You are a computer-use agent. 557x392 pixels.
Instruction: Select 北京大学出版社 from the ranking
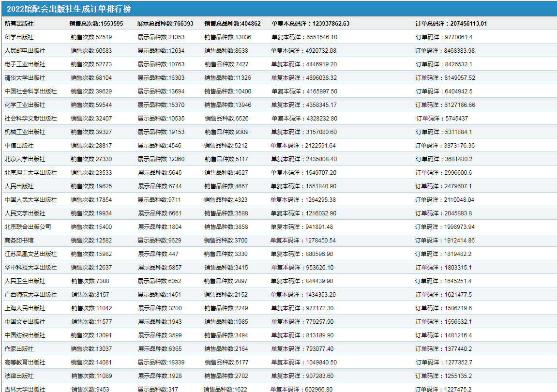(25, 159)
